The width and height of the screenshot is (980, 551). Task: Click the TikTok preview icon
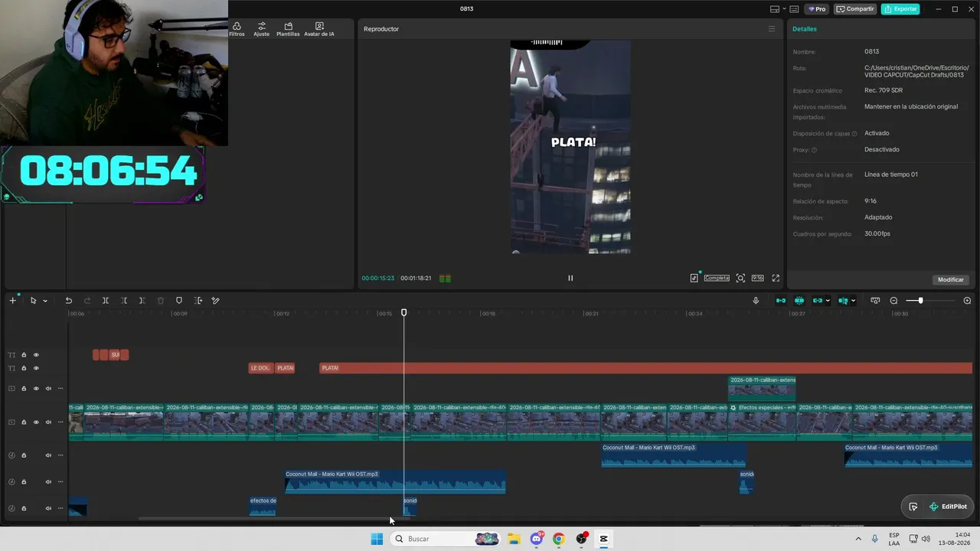[x=694, y=278]
